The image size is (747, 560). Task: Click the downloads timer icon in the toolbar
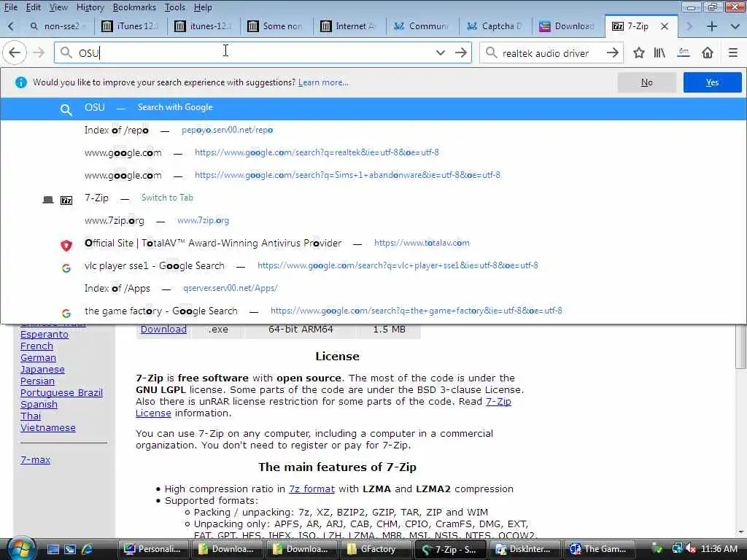(x=684, y=52)
